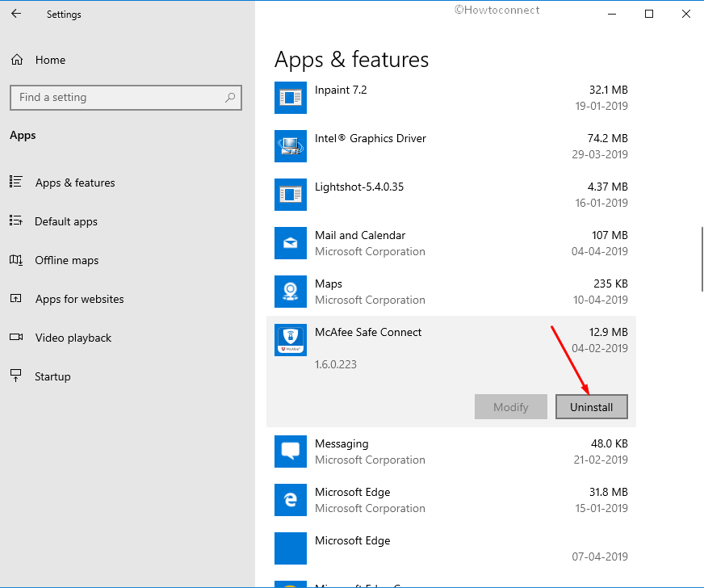Open the Startup settings page
The height and width of the screenshot is (588, 704).
[x=52, y=376]
